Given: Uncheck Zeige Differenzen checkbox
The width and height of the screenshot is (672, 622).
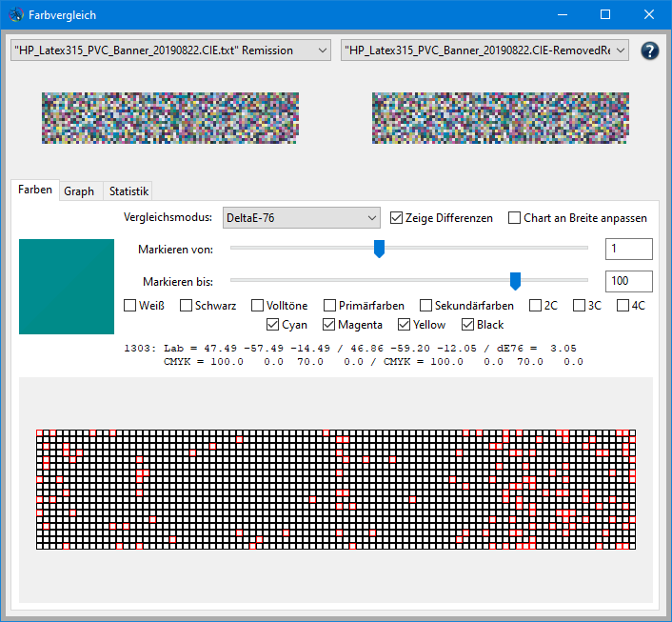Looking at the screenshot, I should click(397, 218).
